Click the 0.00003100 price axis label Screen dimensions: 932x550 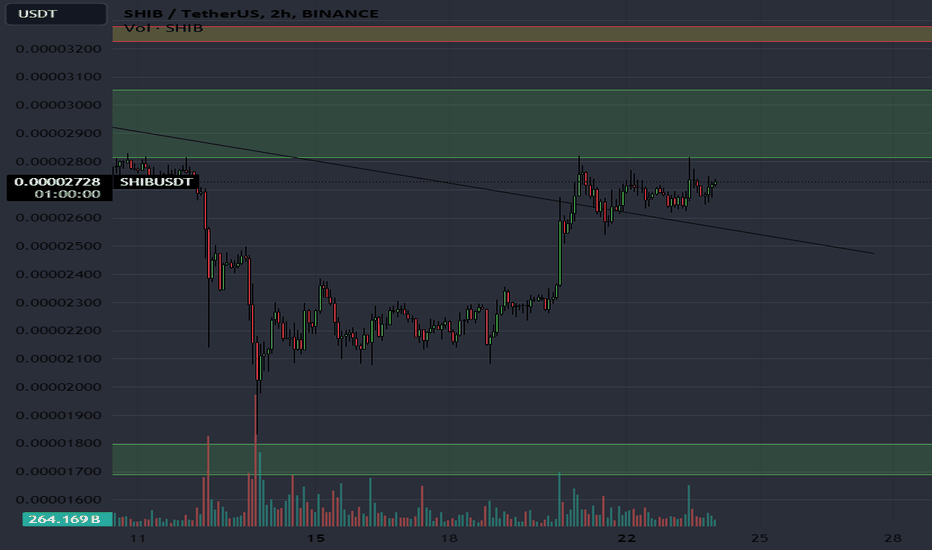tap(58, 77)
